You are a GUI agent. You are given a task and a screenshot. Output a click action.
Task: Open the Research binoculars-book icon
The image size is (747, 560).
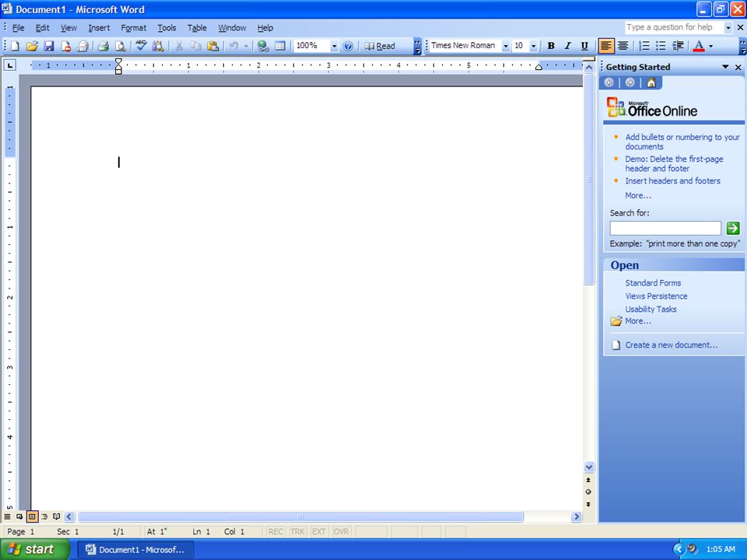(x=158, y=46)
